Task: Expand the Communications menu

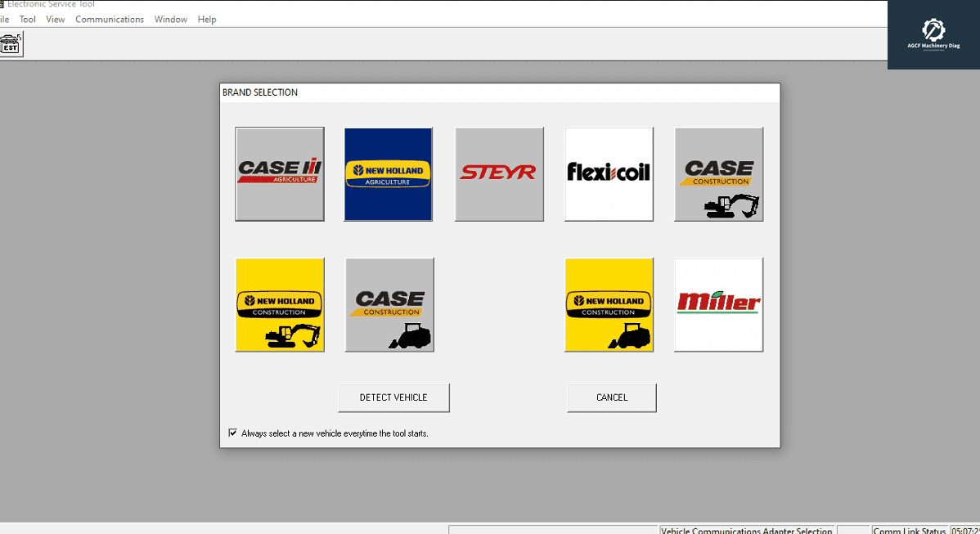Action: click(x=110, y=20)
